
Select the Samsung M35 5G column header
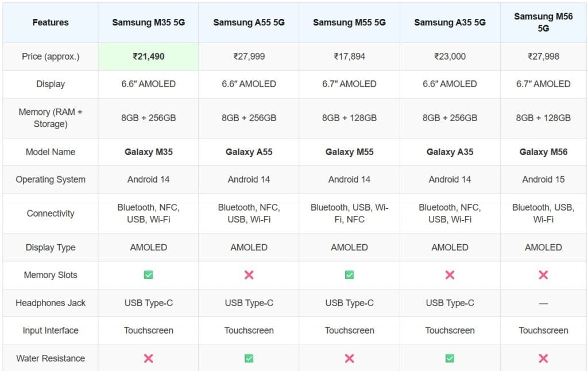point(149,22)
